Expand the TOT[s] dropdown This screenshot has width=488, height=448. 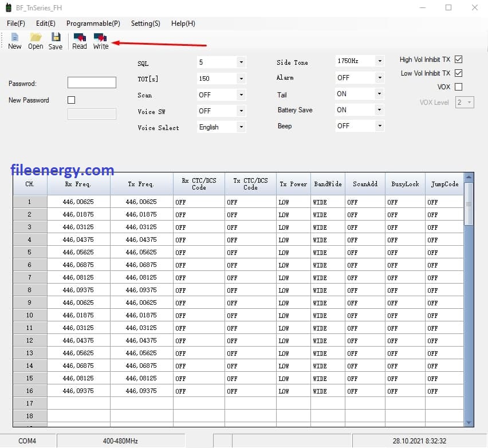click(241, 78)
